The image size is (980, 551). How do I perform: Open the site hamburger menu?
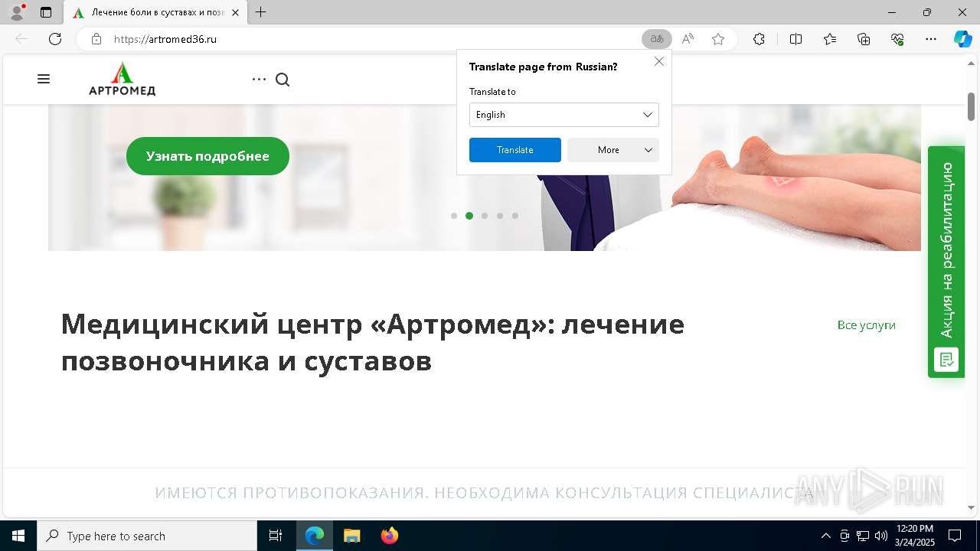click(44, 79)
